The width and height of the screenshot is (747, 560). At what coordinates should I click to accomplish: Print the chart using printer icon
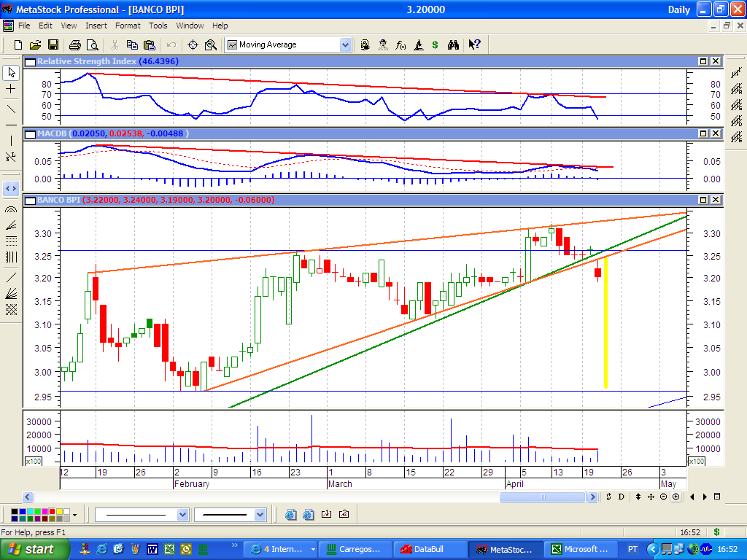pyautogui.click(x=75, y=44)
